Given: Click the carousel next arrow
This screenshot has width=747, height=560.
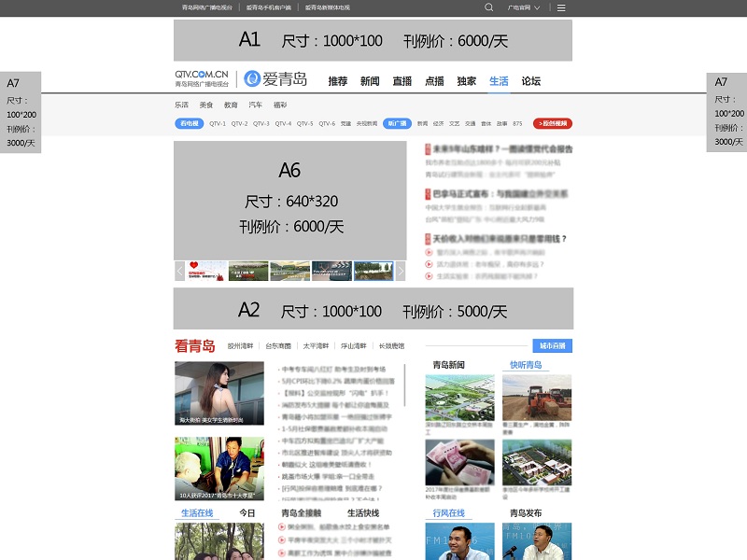Looking at the screenshot, I should 401,271.
